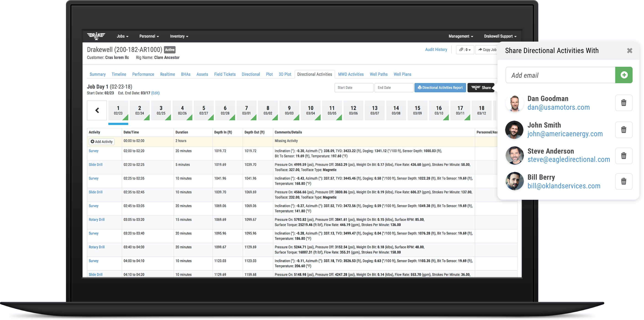Image resolution: width=644 pixels, height=320 pixels.
Task: Click the Copy Job button
Action: (x=487, y=50)
